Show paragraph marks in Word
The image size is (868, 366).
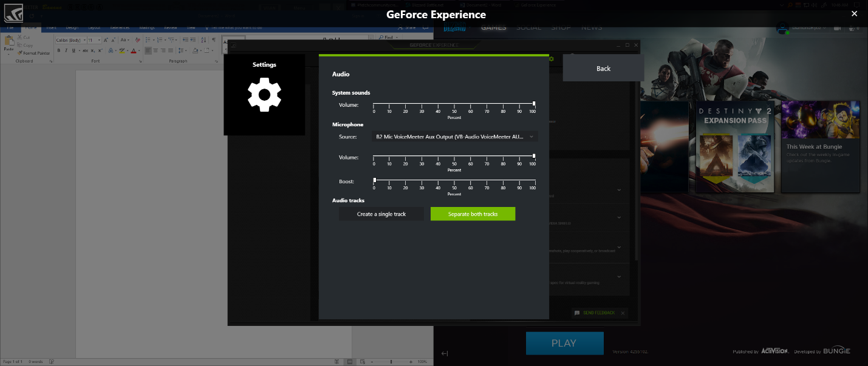pos(214,40)
